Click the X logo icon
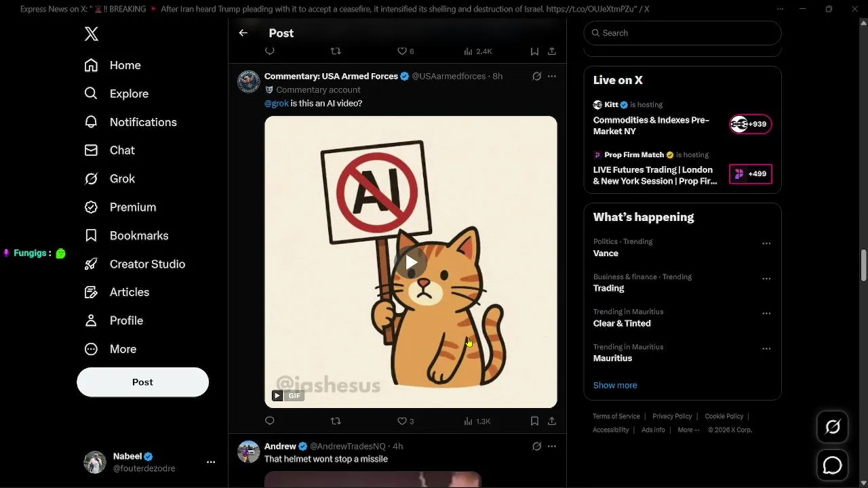Viewport: 868px width, 488px height. coord(92,34)
